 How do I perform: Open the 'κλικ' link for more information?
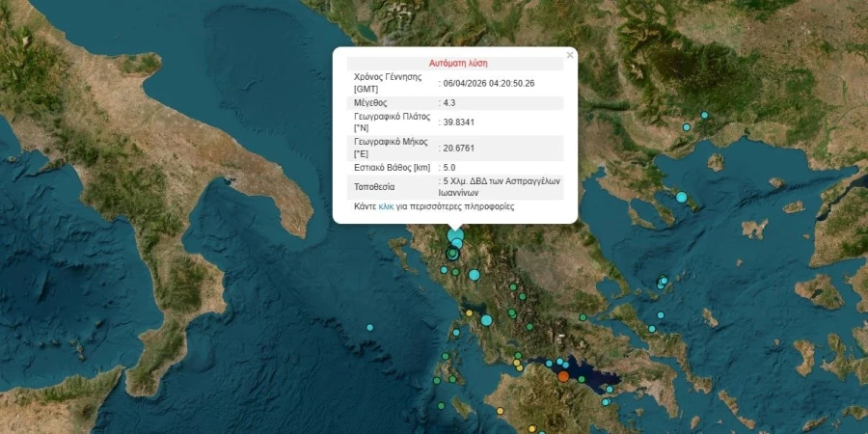[x=386, y=206]
